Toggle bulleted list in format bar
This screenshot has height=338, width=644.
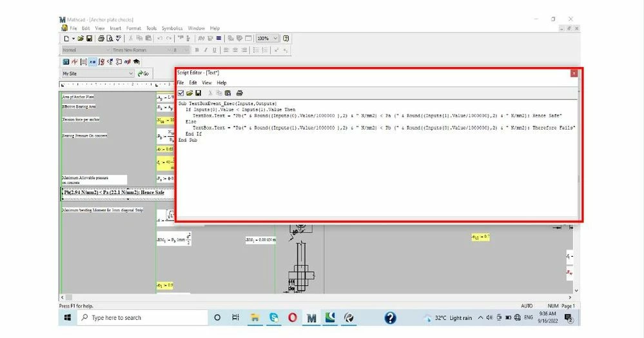coord(256,50)
